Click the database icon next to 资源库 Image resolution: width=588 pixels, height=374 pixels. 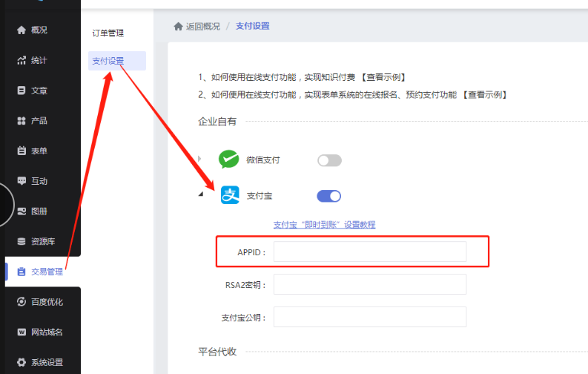pos(22,241)
